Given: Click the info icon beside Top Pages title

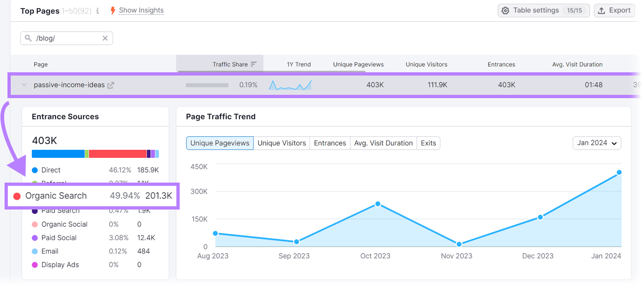Looking at the screenshot, I should 97,10.
